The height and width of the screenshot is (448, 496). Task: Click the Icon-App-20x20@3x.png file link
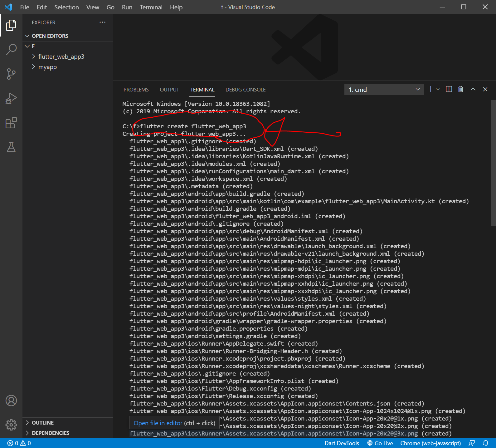tap(274, 433)
